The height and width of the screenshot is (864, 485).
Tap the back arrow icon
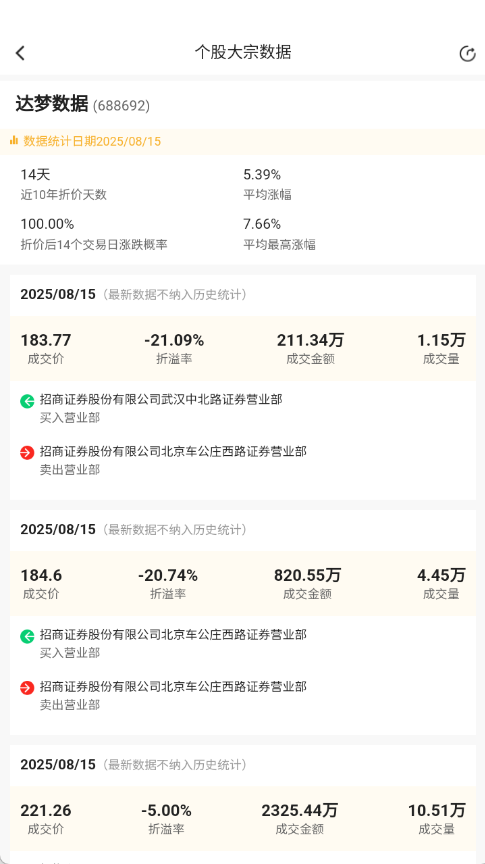pyautogui.click(x=20, y=53)
